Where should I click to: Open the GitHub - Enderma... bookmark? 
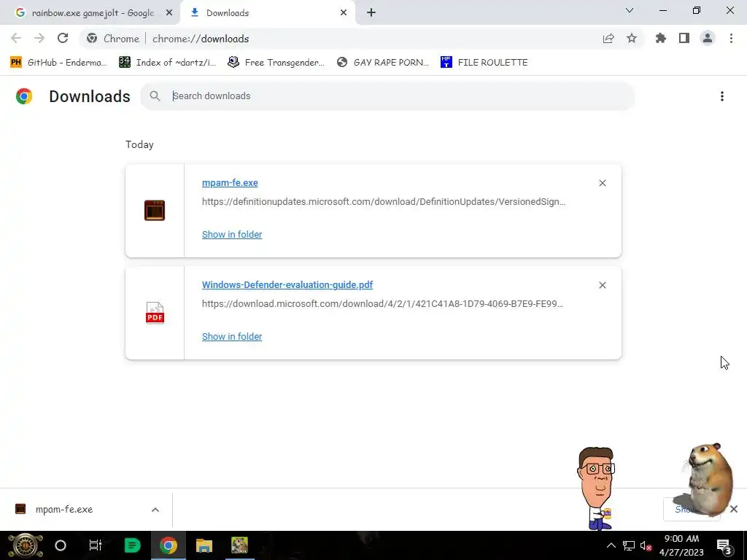(x=58, y=63)
